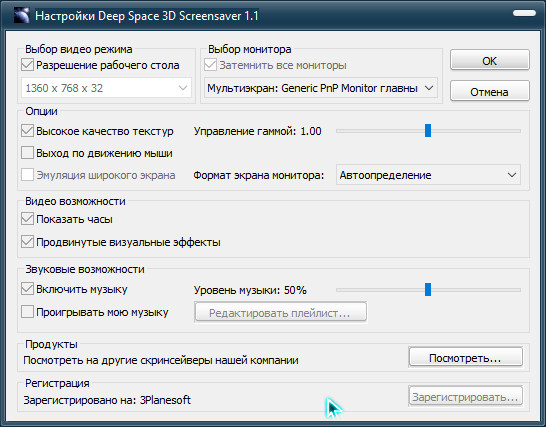Click the Уровень музыки slider thumb
The width and height of the screenshot is (546, 427).
(x=428, y=289)
